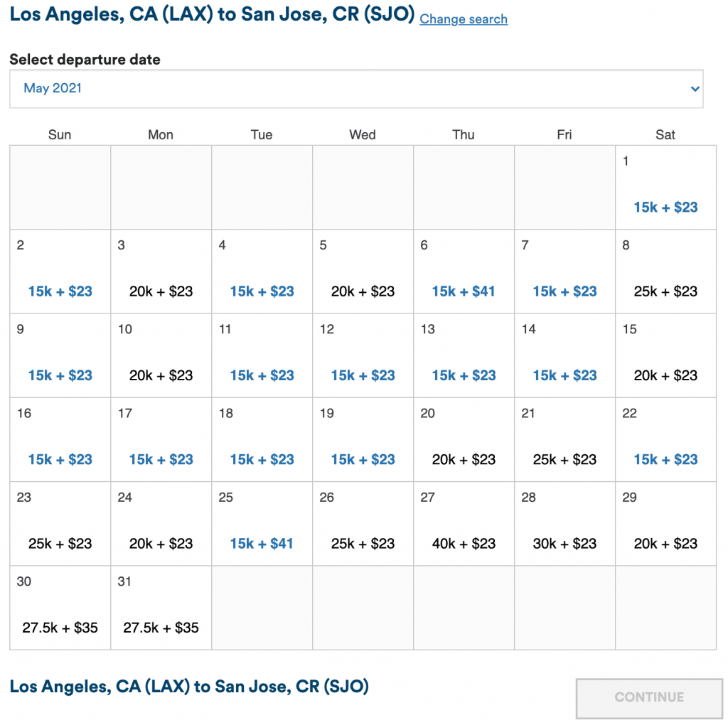
Task: Select May 15 departure date
Action: tap(665, 355)
